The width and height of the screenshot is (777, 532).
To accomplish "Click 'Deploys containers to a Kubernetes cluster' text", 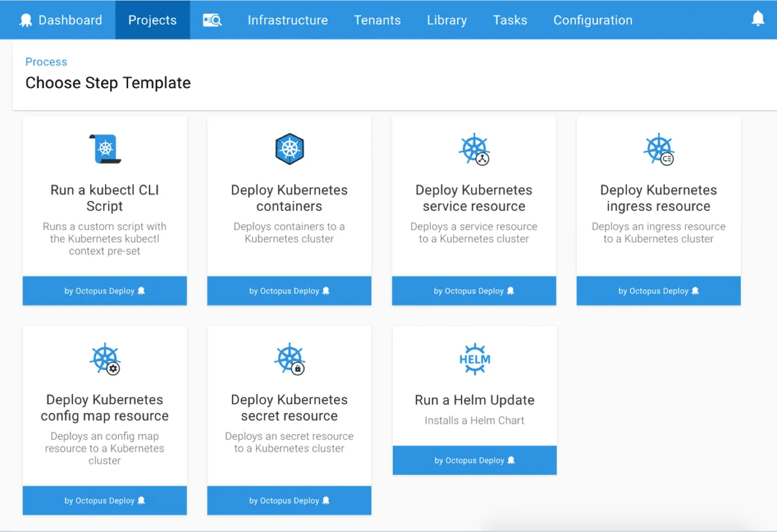I will (x=289, y=232).
